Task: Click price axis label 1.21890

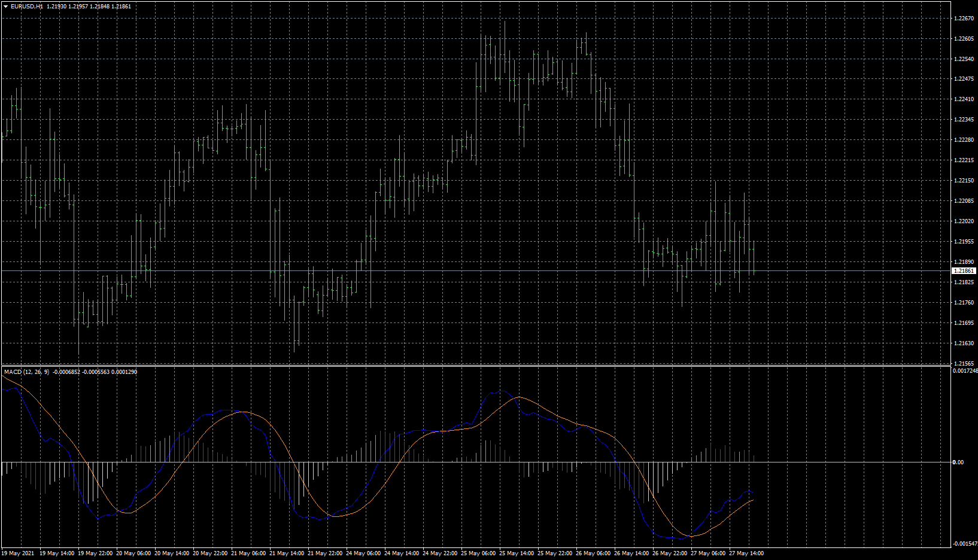Action: tap(964, 262)
